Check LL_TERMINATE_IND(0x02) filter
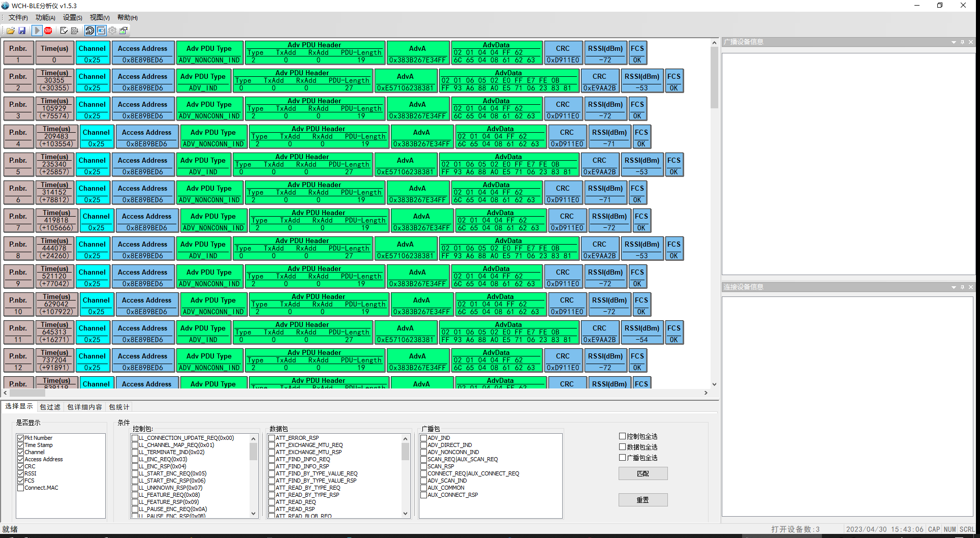This screenshot has width=980, height=538. pos(135,452)
